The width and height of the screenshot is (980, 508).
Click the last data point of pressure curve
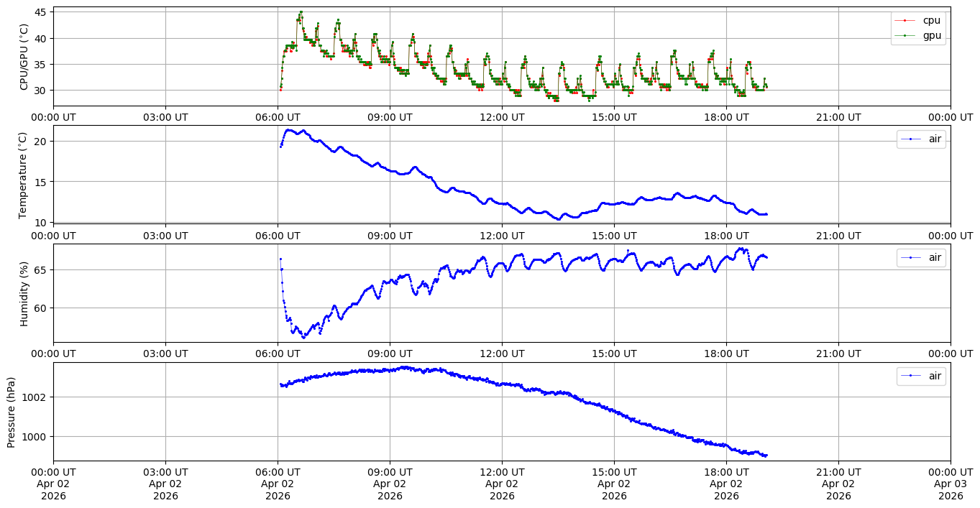[766, 456]
